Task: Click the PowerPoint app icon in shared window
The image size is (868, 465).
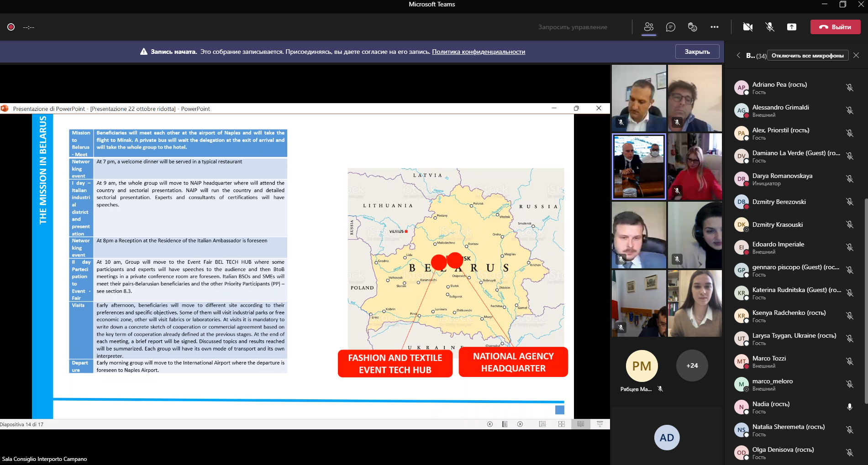Action: pos(5,109)
